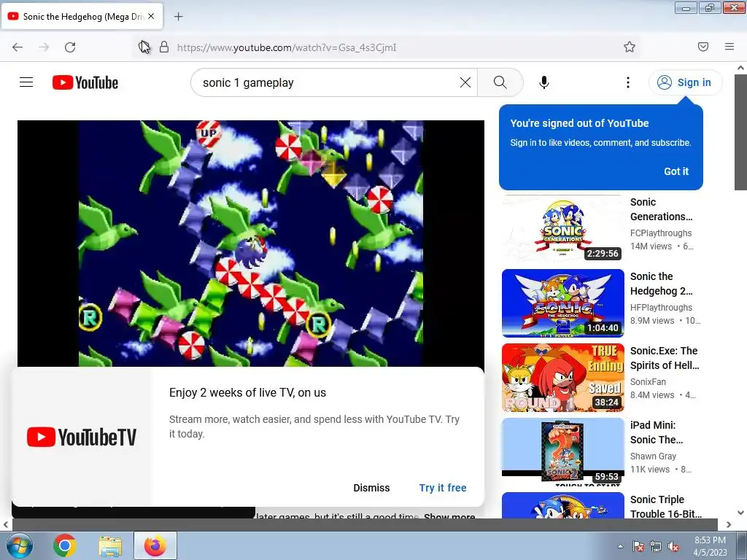Open Sonic Generations video thumbnail
The height and width of the screenshot is (560, 747).
(562, 228)
